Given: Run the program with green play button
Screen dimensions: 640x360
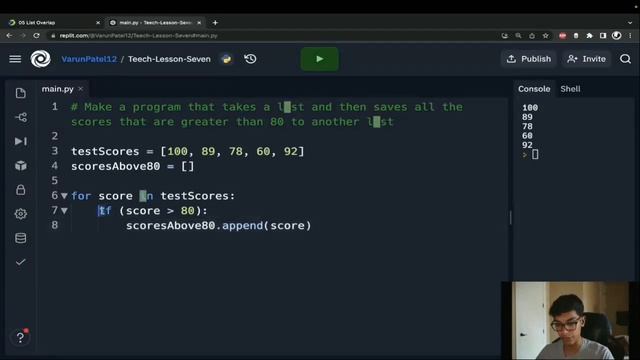Looking at the screenshot, I should pyautogui.click(x=320, y=59).
